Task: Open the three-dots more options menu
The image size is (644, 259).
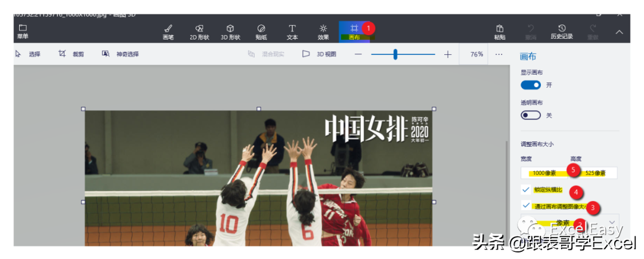Action: (x=499, y=54)
